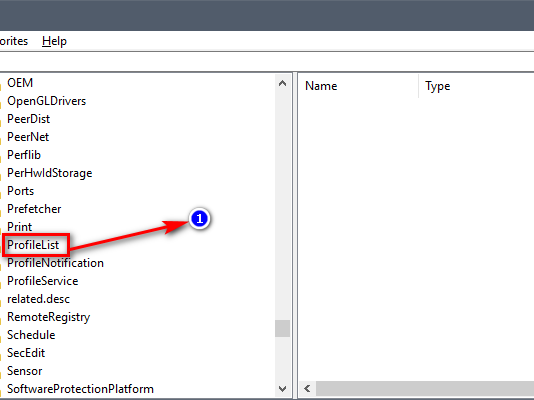
Task: Open the partially visible Favorites menu
Action: (14, 41)
